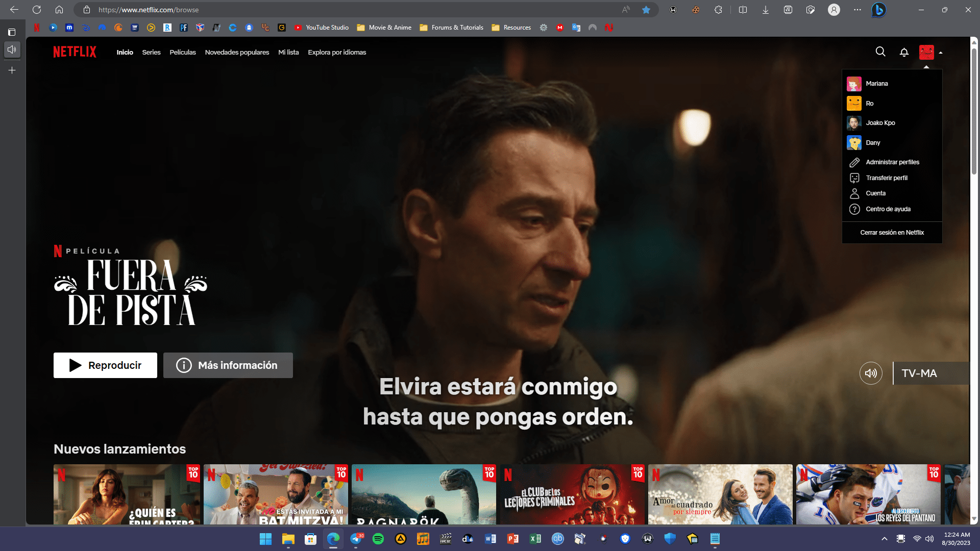Click the Administrar perfiles pencil icon
980x551 pixels.
(854, 162)
